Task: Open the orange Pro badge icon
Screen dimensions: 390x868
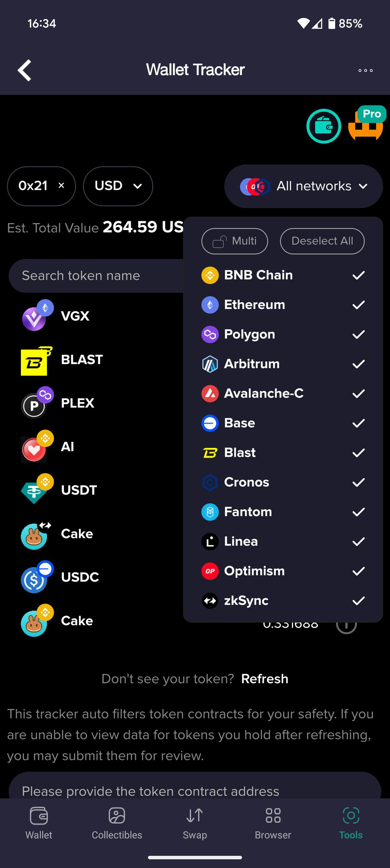Action: [x=367, y=124]
